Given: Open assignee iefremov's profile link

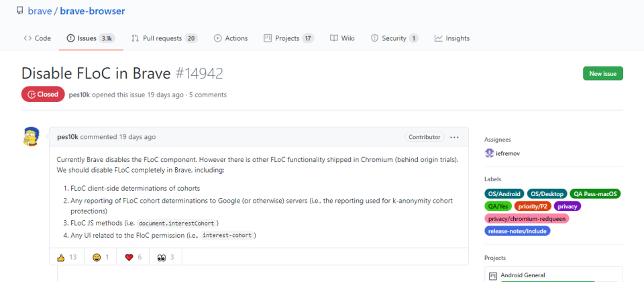Looking at the screenshot, I should point(508,153).
